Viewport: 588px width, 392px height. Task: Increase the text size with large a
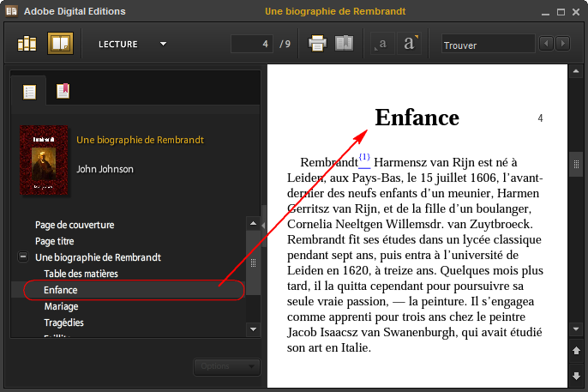pyautogui.click(x=410, y=43)
